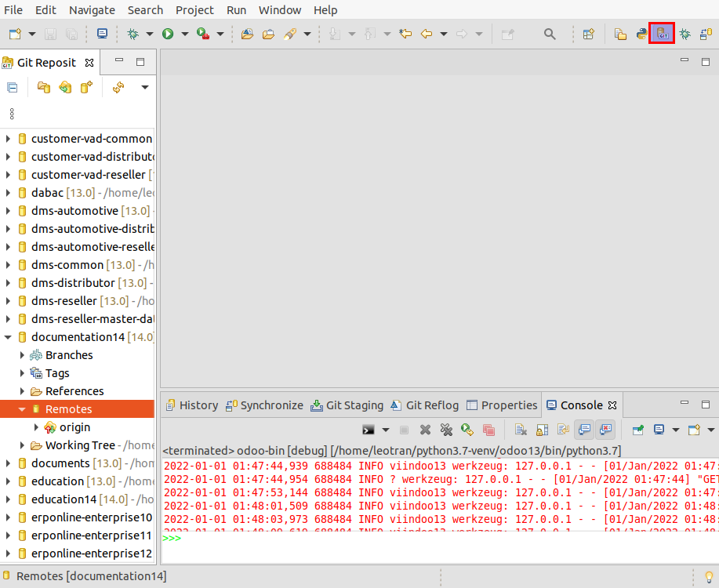Click Create new Git repository icon
The height and width of the screenshot is (588, 719).
(x=86, y=87)
